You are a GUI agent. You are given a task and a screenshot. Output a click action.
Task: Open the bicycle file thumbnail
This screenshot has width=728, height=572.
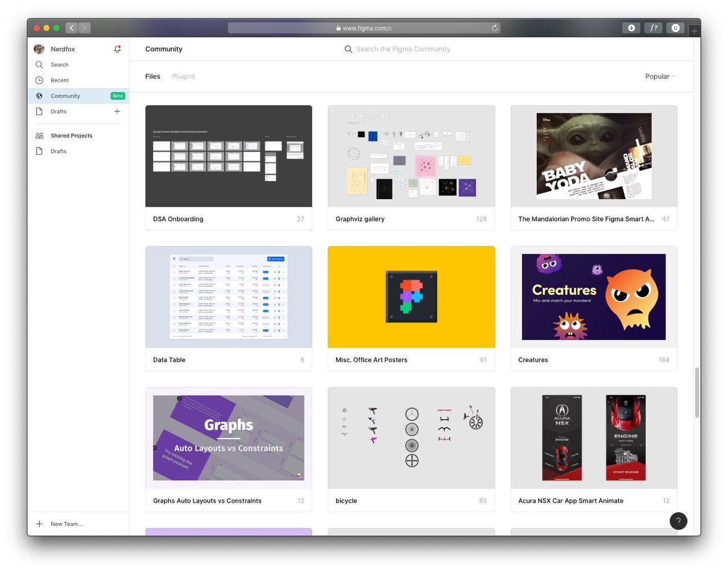[x=411, y=438]
